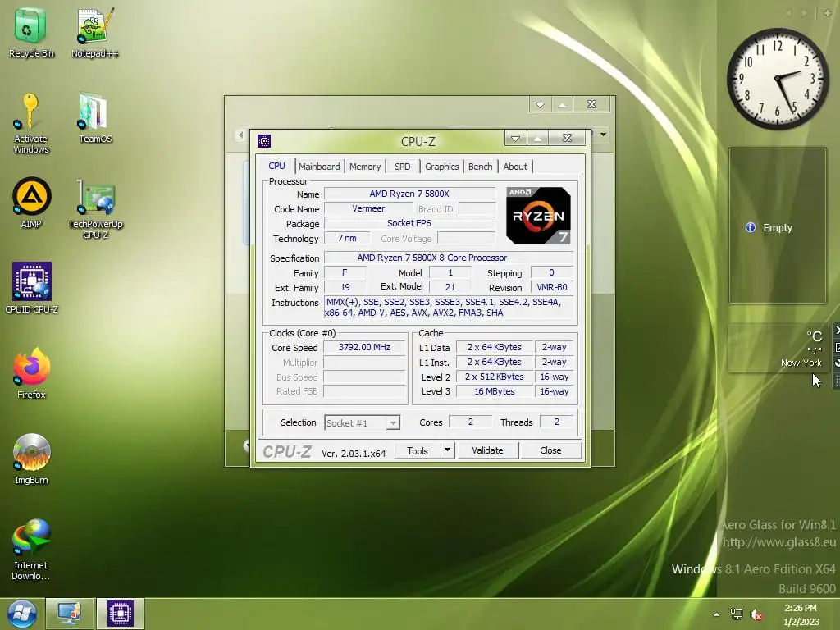Open the About tab
The image size is (840, 630).
pyautogui.click(x=515, y=167)
